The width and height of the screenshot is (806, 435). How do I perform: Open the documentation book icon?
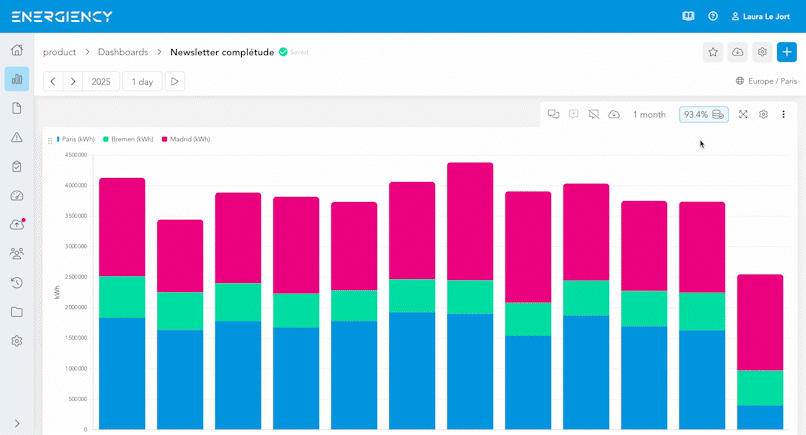pos(688,16)
